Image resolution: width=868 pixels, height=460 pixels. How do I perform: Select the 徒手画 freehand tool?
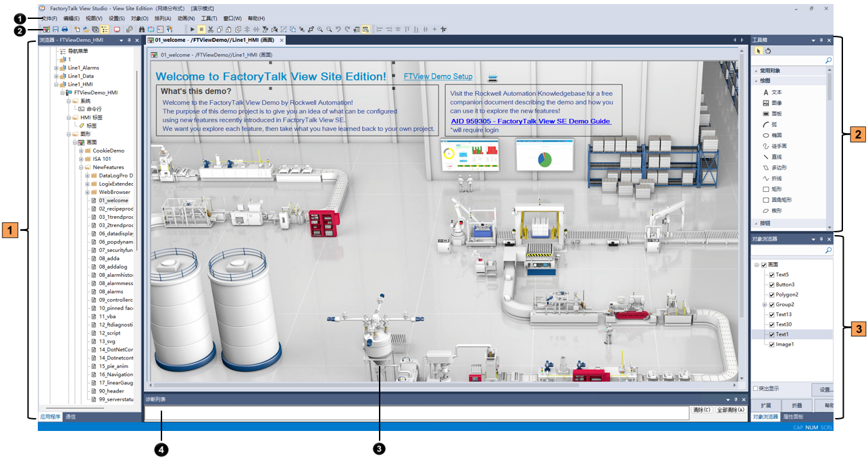775,146
